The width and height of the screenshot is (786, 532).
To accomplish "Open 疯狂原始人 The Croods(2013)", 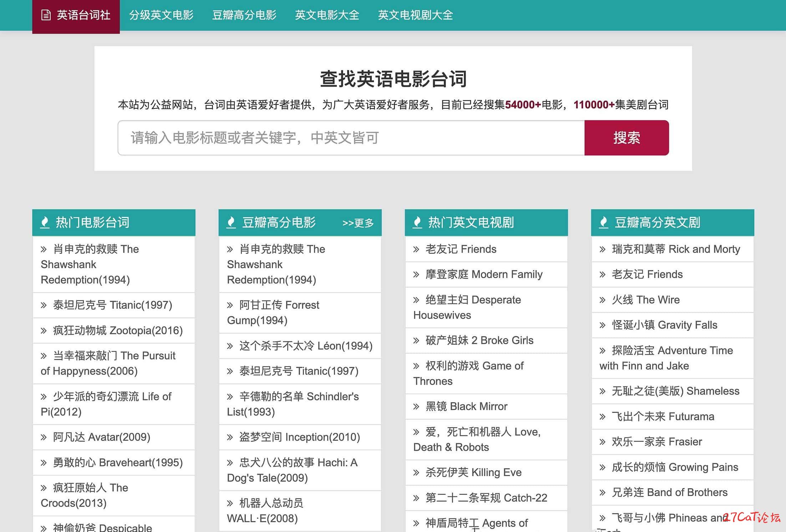I will tap(114, 495).
